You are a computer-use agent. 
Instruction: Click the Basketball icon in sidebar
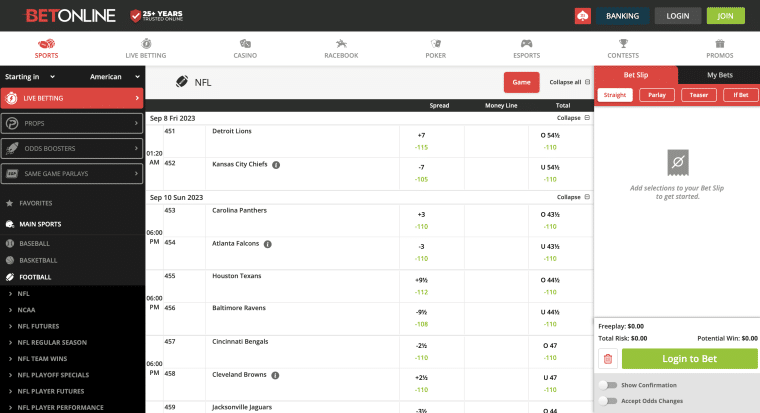point(10,260)
